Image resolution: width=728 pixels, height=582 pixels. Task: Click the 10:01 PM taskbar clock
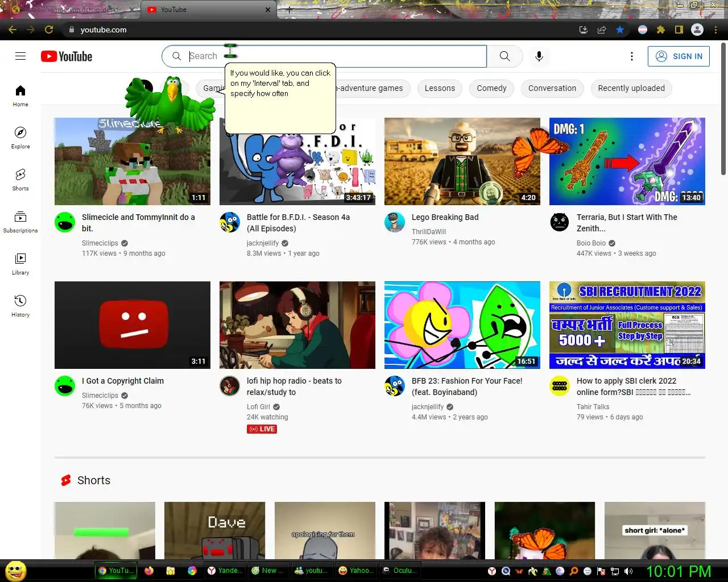(x=679, y=571)
